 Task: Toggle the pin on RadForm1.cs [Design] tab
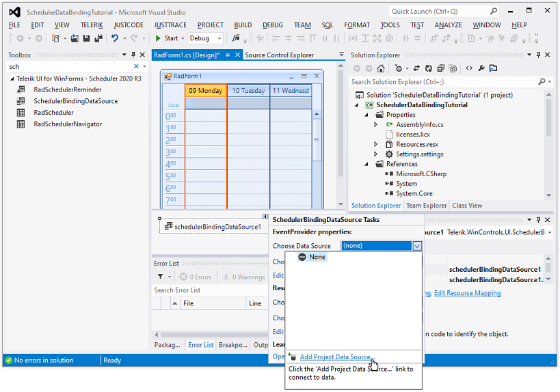coord(227,55)
